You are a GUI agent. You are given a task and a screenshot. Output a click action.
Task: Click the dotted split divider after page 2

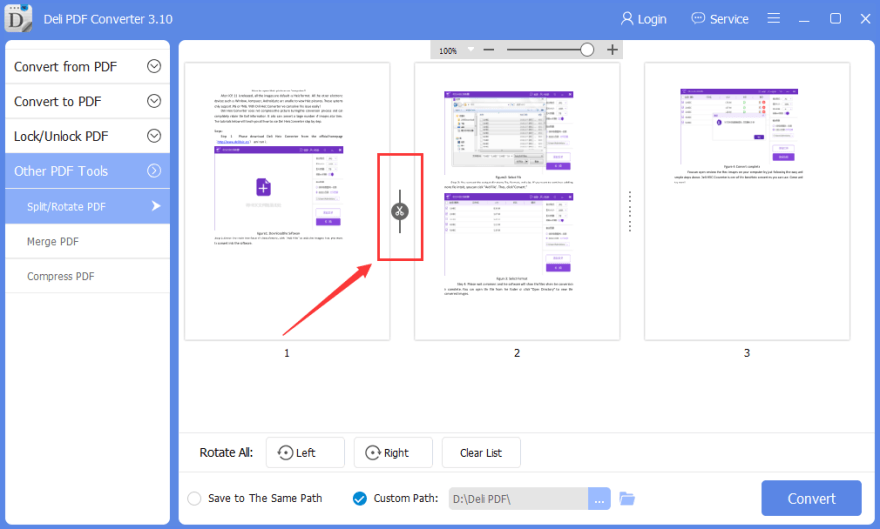pos(630,211)
